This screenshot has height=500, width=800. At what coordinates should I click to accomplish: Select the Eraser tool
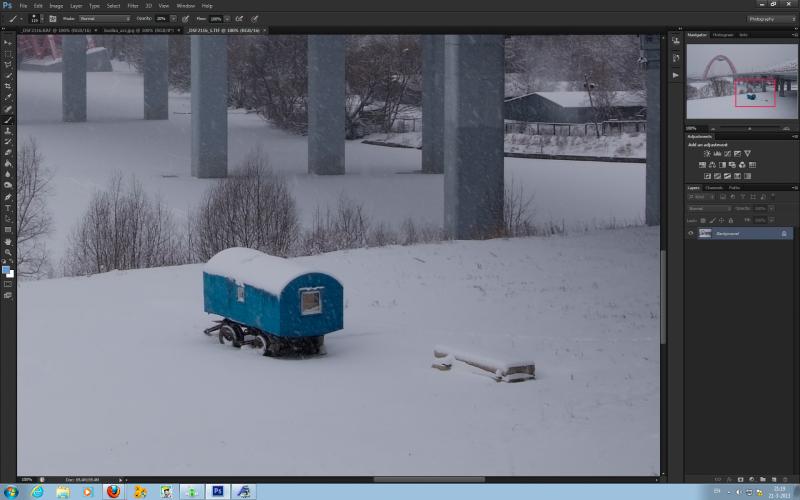tap(8, 153)
